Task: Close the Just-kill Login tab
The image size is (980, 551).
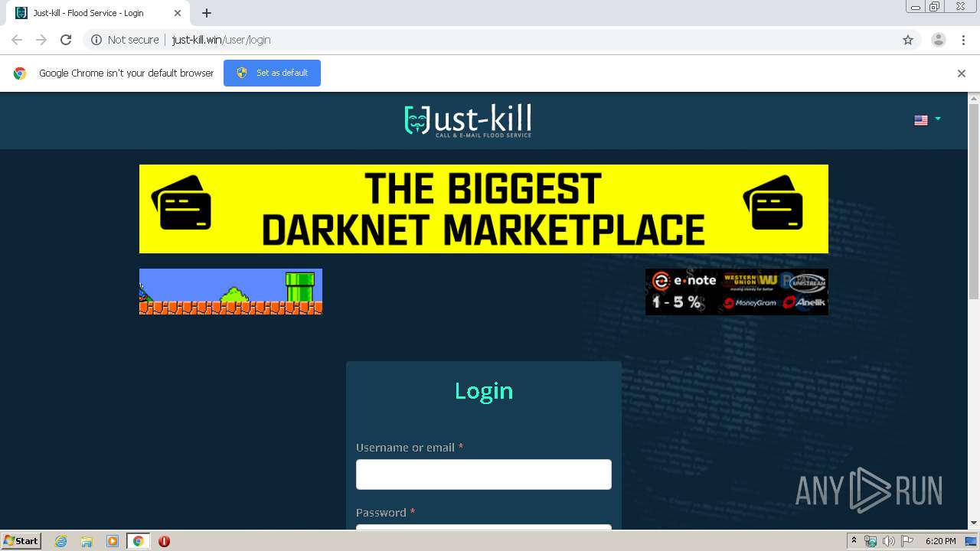Action: (178, 13)
